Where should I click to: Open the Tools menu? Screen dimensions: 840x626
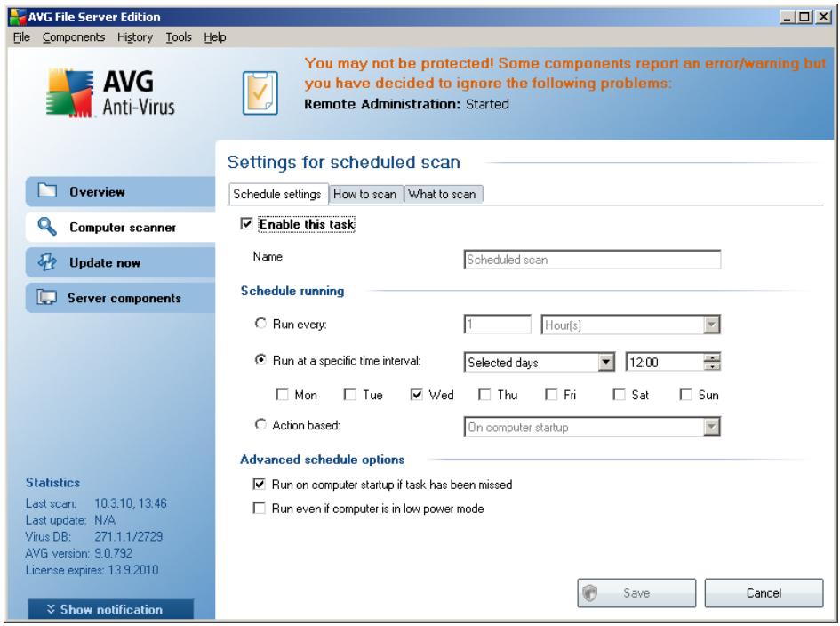click(x=179, y=37)
